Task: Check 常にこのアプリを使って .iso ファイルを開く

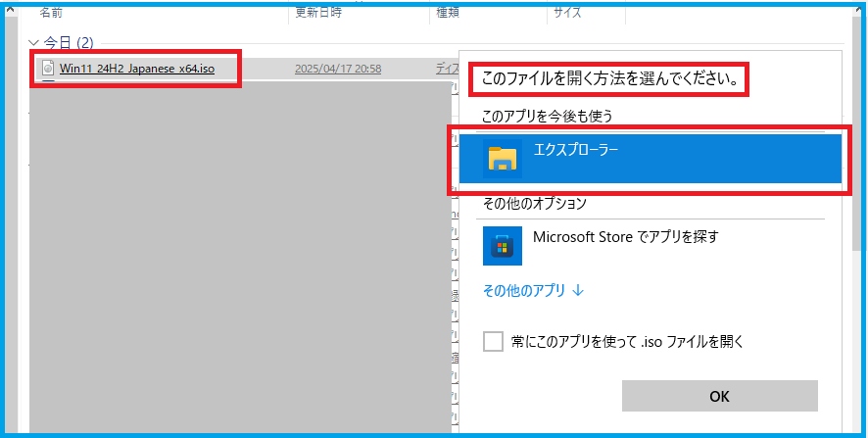Action: pyautogui.click(x=493, y=342)
